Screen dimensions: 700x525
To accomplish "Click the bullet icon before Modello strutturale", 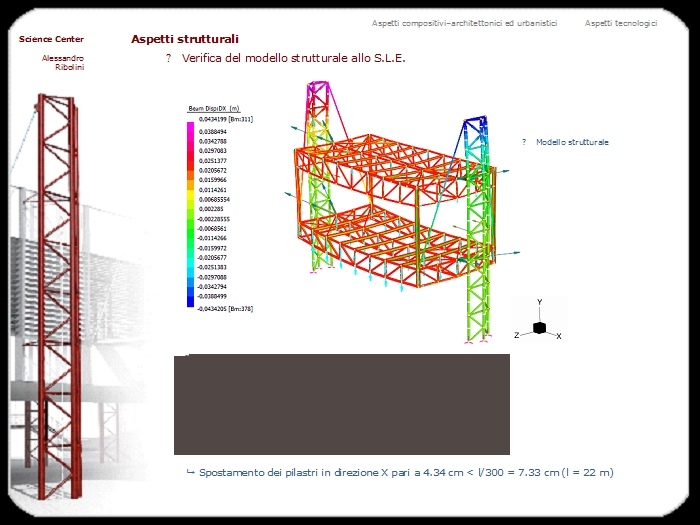I will tap(524, 143).
